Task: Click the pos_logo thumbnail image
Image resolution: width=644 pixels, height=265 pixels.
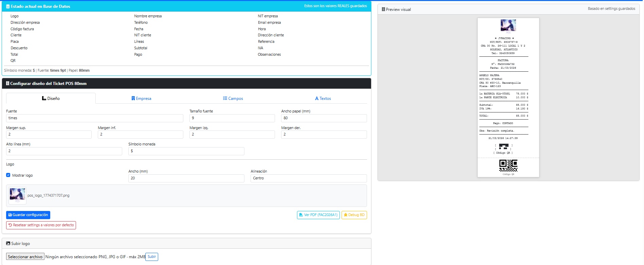Action: 17,195
